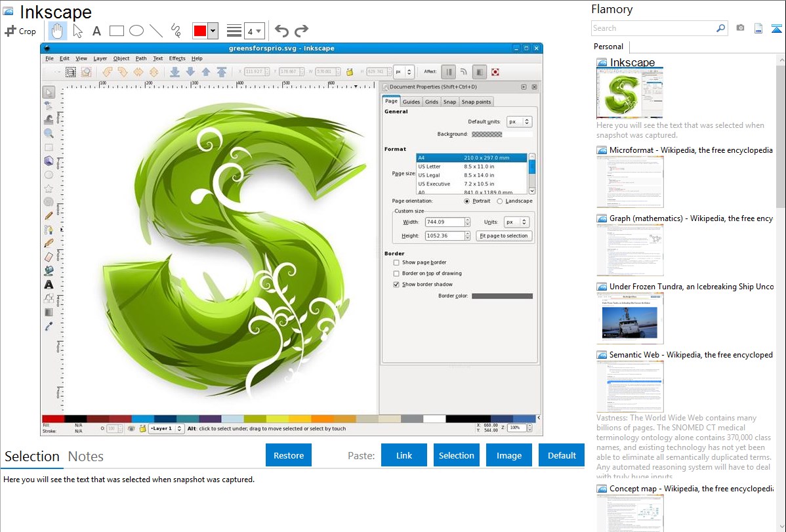786x532 pixels.
Task: Click the Paste Image button
Action: tap(508, 455)
